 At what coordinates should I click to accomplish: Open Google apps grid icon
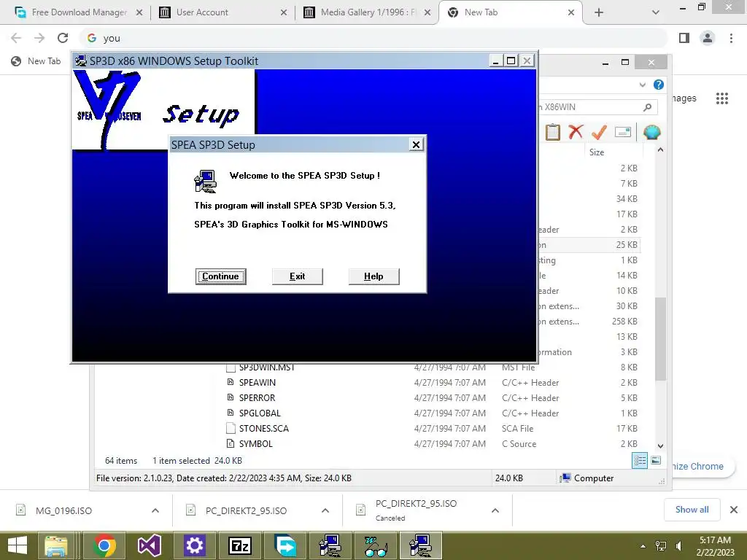tap(722, 98)
